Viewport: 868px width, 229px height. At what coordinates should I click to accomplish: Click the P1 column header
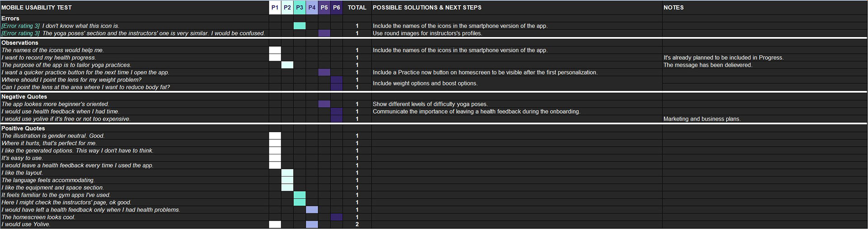[275, 8]
